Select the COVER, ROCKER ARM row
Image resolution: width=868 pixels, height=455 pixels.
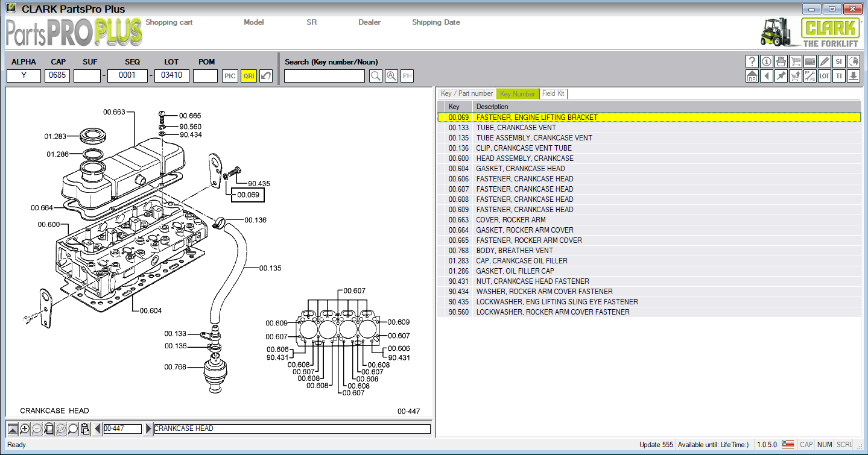point(510,220)
